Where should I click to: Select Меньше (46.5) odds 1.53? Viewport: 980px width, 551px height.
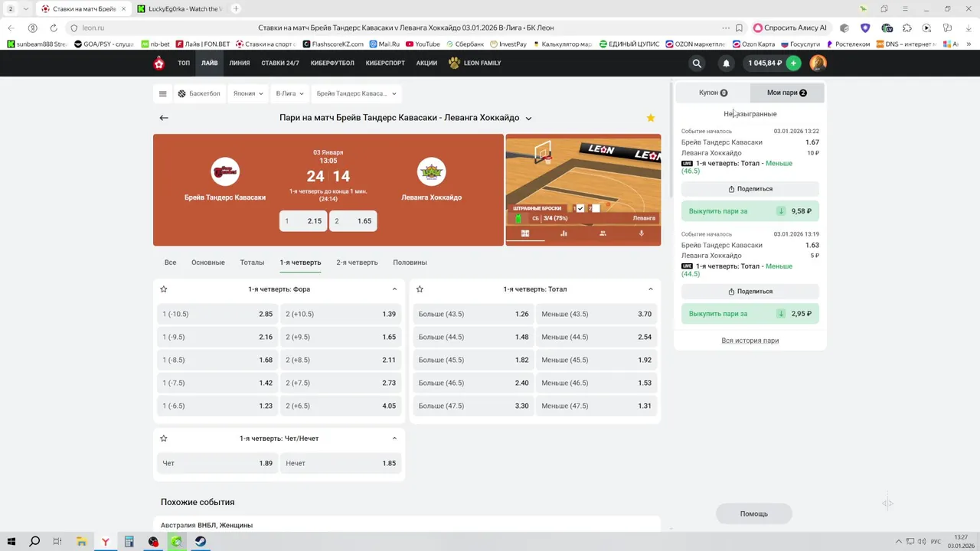(x=596, y=383)
